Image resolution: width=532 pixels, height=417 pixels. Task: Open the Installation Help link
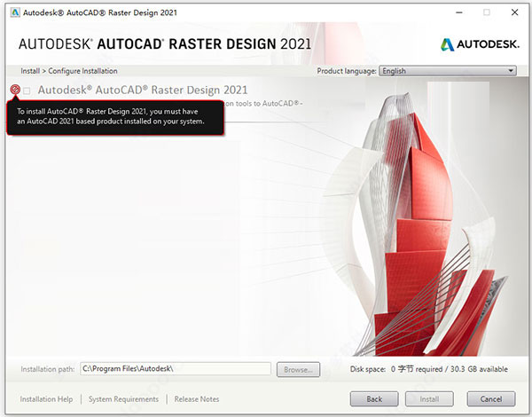(x=46, y=399)
